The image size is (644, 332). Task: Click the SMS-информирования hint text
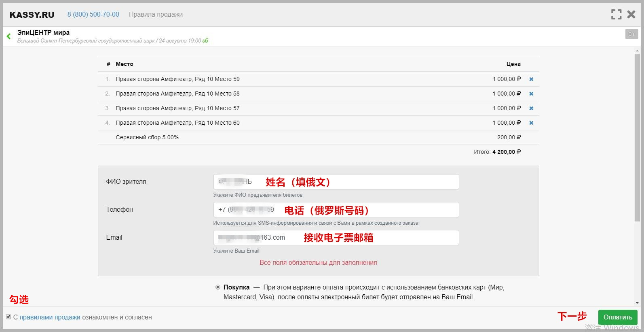point(316,223)
